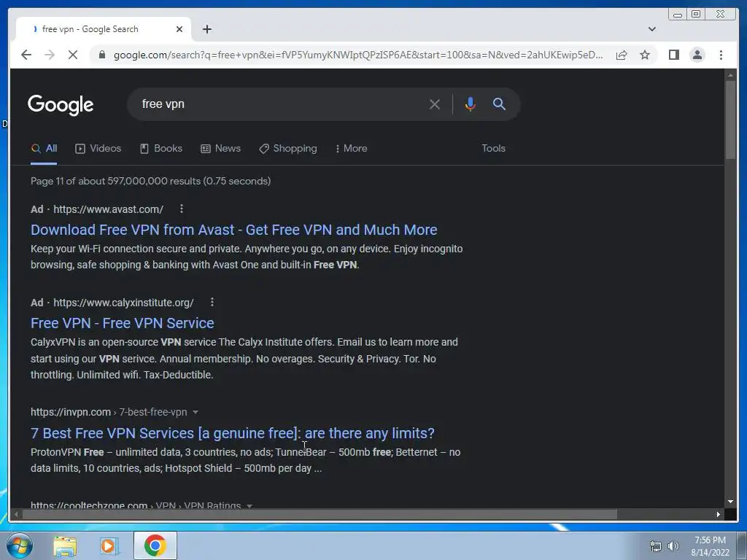
Task: Switch to the Videos tab
Action: pos(98,149)
